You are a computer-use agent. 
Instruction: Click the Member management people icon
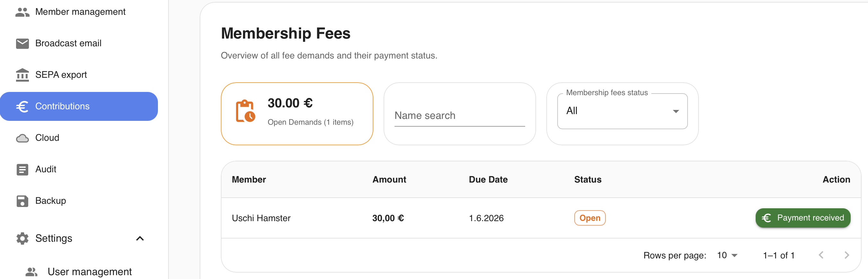tap(22, 12)
